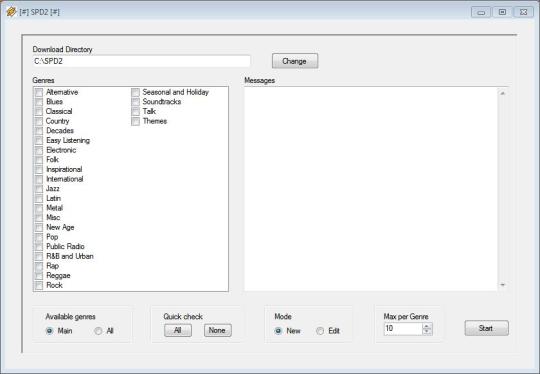Check the Talk genre checkbox
The height and width of the screenshot is (374, 540).
(135, 112)
